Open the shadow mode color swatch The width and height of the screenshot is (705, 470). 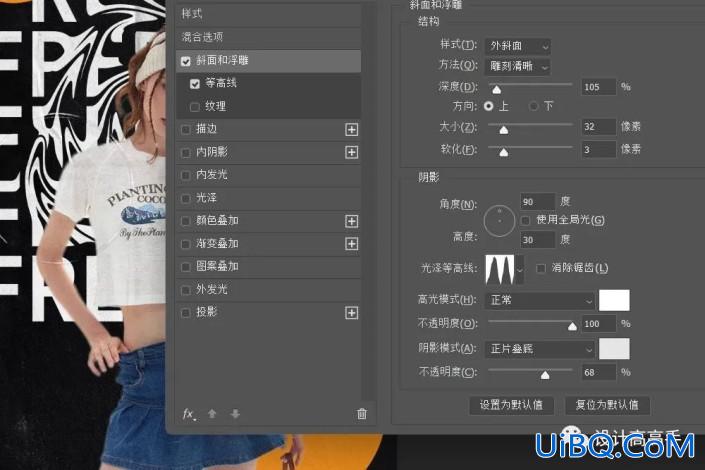tap(614, 349)
